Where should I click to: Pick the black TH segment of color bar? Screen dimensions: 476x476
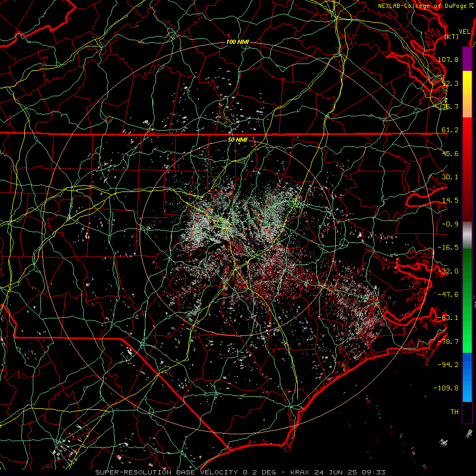467,412
